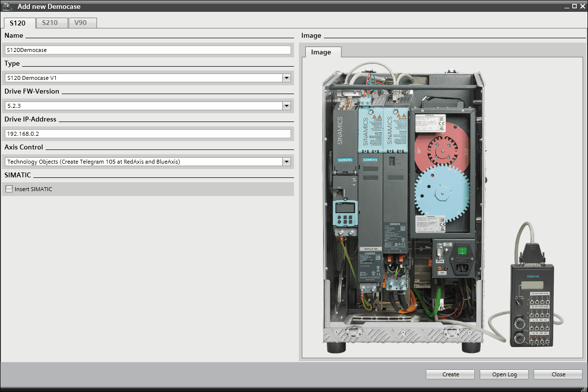588x392 pixels.
Task: Enable the Insert SIMATIC checkbox
Action: pos(9,189)
